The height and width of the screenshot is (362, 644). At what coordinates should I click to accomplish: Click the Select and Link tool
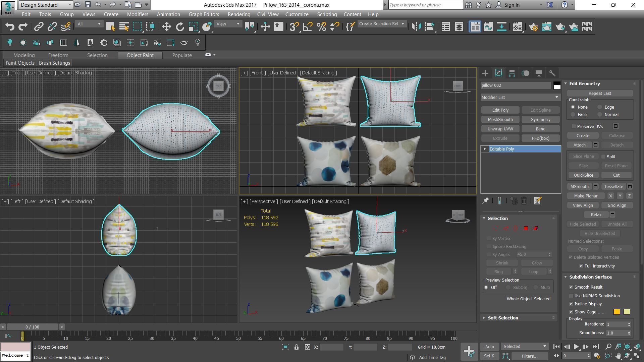39,27
